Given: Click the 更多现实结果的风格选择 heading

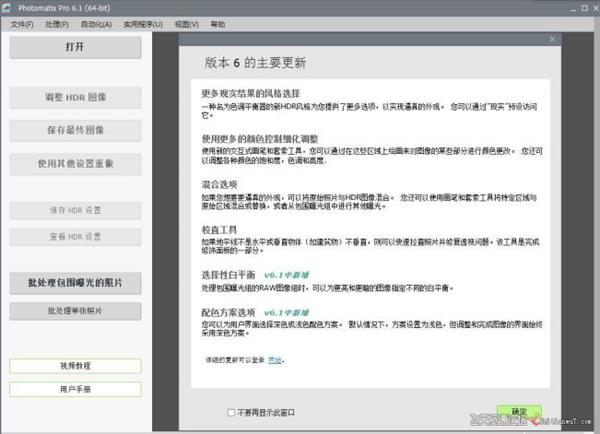Looking at the screenshot, I should pyautogui.click(x=251, y=93).
